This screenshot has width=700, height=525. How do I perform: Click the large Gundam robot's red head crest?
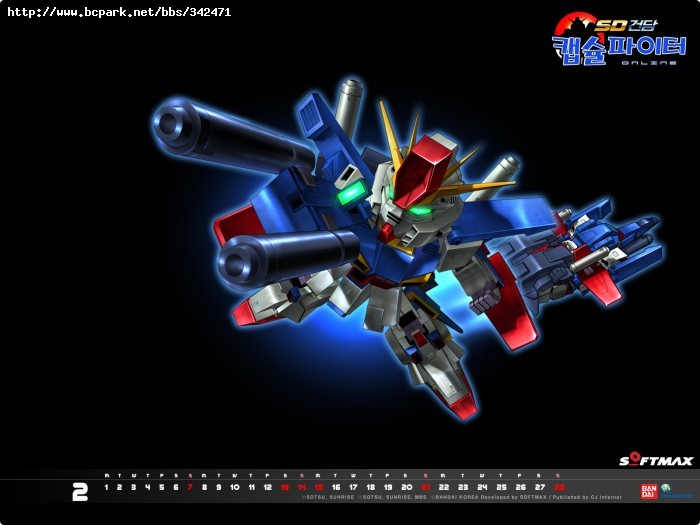pos(422,171)
